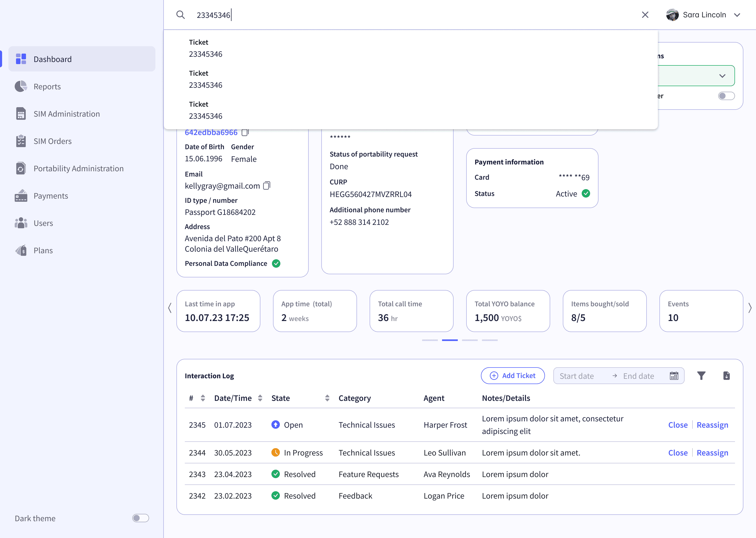Download the interaction log via the export icon

click(x=726, y=376)
